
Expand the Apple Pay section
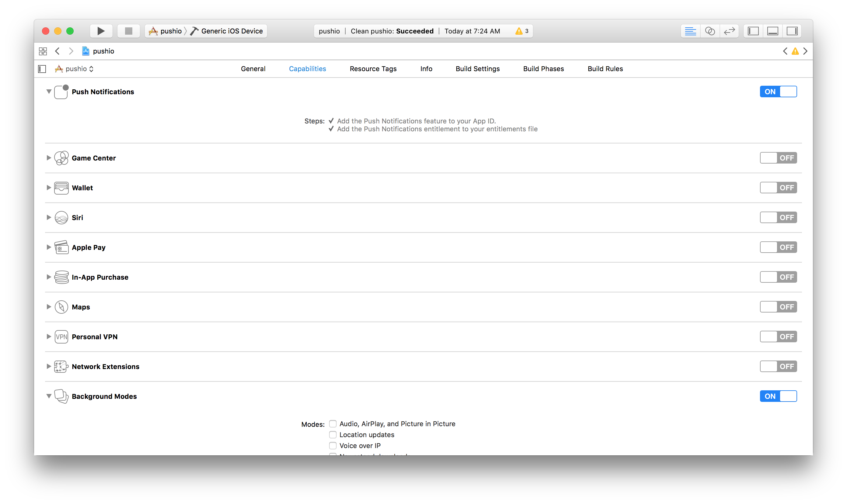pos(49,247)
